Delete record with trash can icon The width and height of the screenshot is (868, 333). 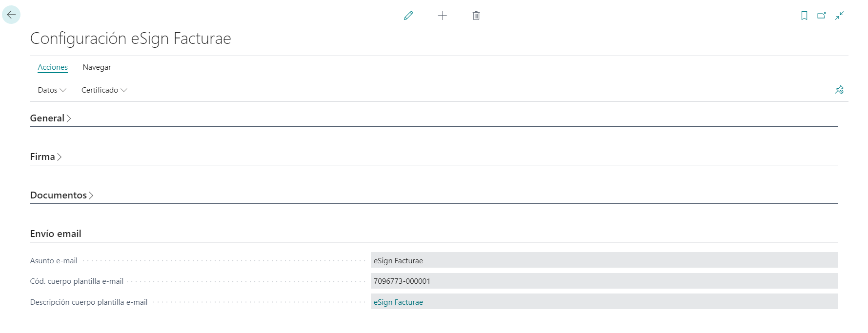(476, 16)
